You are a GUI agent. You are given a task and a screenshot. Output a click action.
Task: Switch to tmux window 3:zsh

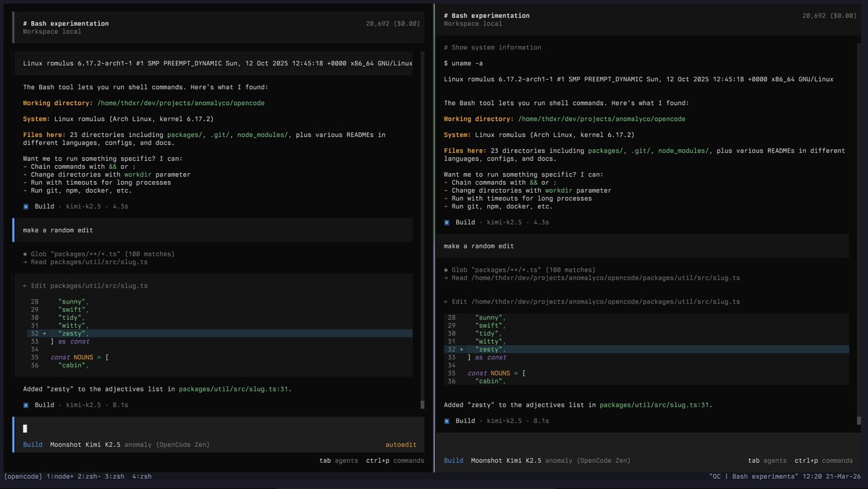(x=114, y=476)
